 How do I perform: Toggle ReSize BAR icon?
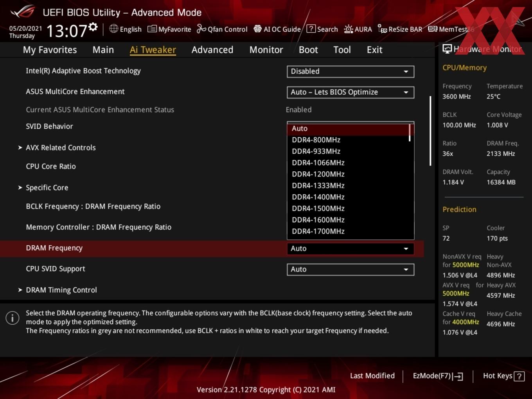382,29
